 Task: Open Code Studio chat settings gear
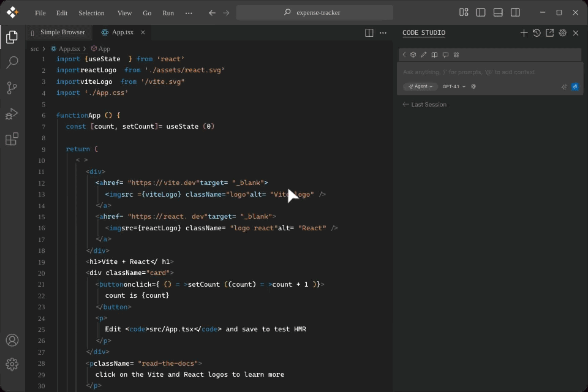[562, 33]
